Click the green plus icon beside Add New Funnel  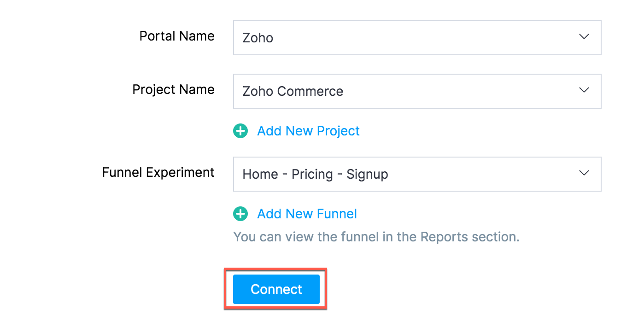[240, 214]
